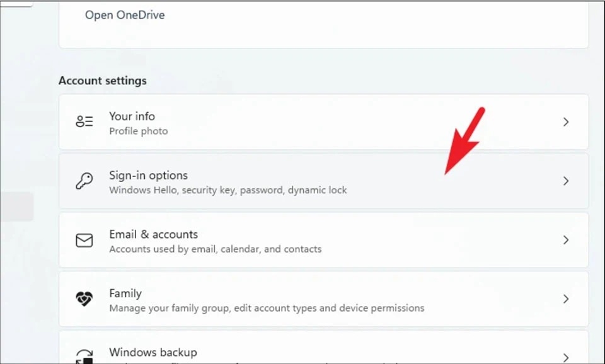This screenshot has width=605, height=364.
Task: Expand Your info using its chevron
Action: point(566,122)
